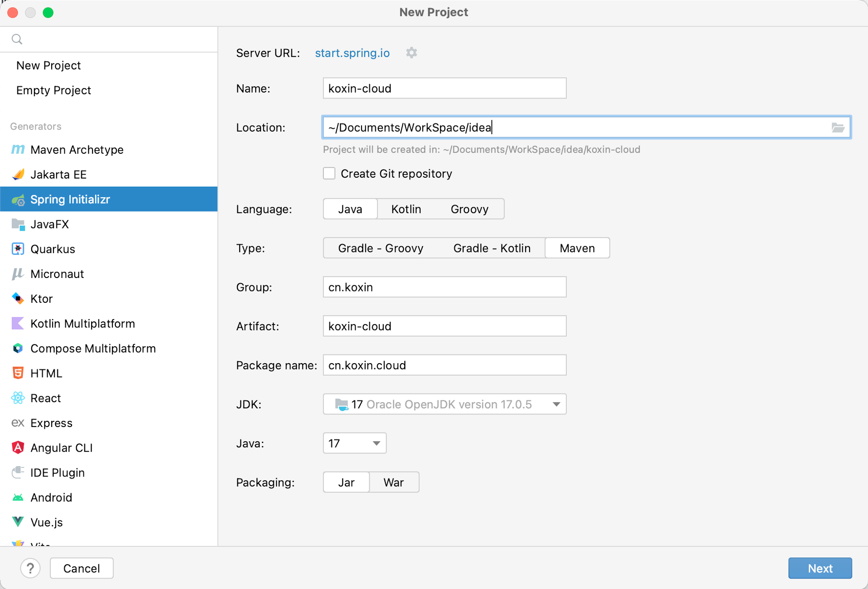Select the Maven Archetype generator label
This screenshot has width=868, height=589.
click(x=77, y=150)
